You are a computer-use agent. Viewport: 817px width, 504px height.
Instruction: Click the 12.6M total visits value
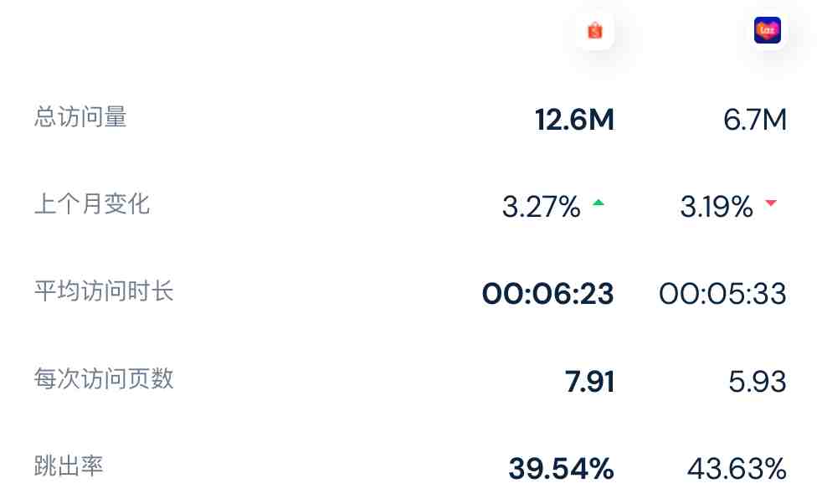(574, 120)
